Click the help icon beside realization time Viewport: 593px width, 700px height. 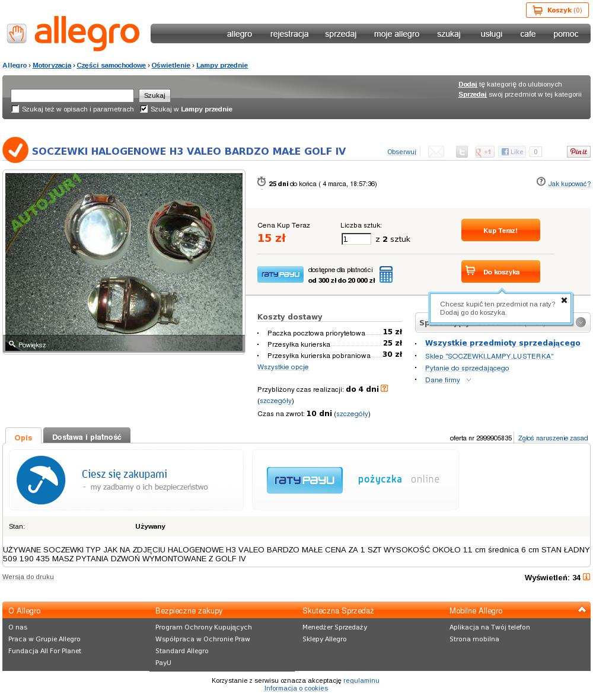[384, 389]
